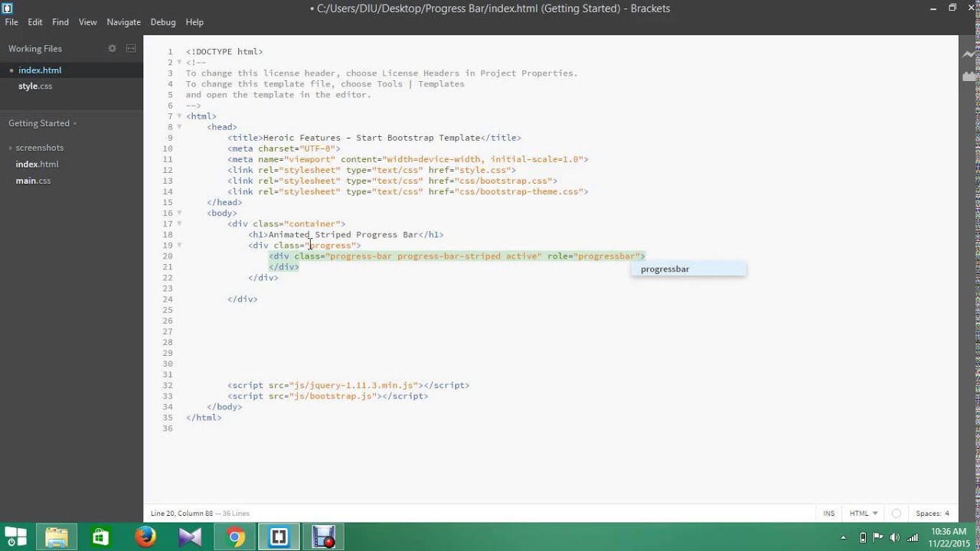Open File Explorer from the taskbar
Image resolution: width=980 pixels, height=551 pixels.
(x=56, y=537)
